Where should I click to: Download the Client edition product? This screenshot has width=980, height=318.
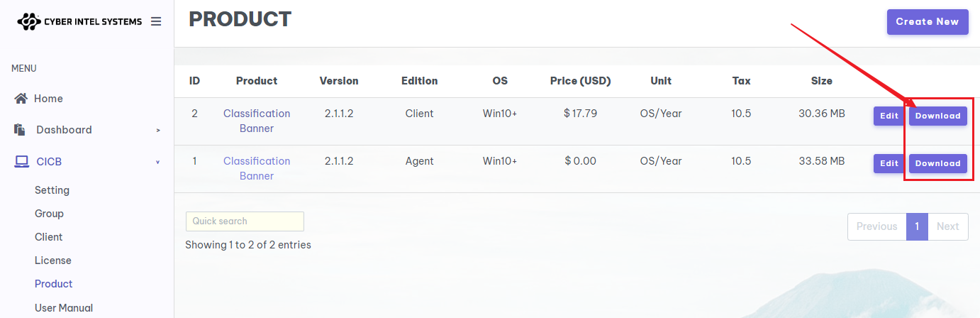937,116
